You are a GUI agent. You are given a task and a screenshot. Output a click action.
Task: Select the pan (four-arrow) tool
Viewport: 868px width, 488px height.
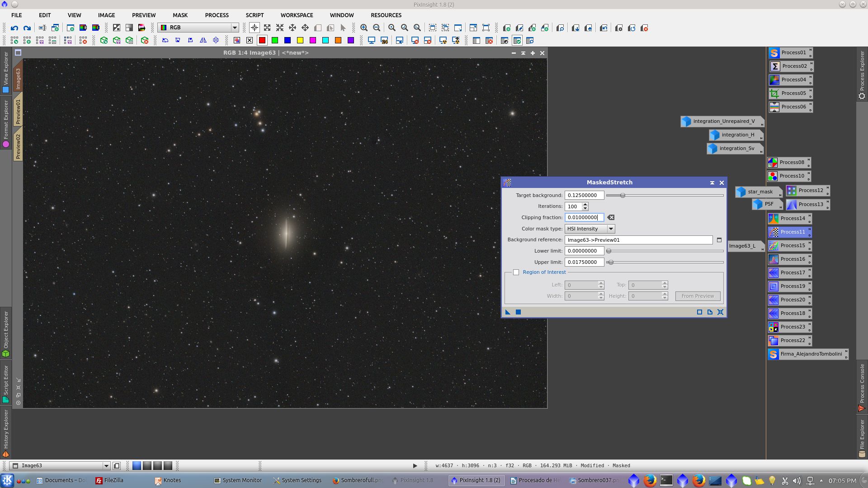[x=305, y=28]
